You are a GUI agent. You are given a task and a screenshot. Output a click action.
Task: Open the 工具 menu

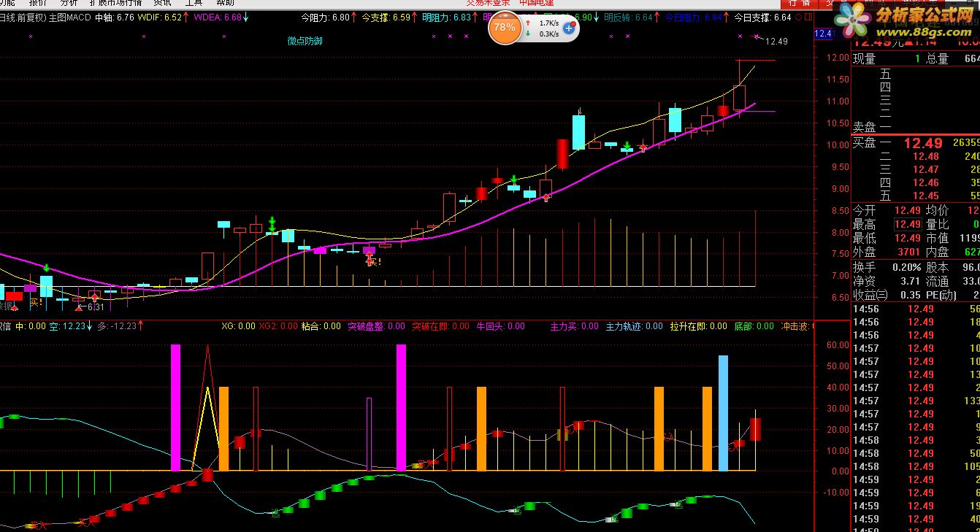click(x=194, y=3)
